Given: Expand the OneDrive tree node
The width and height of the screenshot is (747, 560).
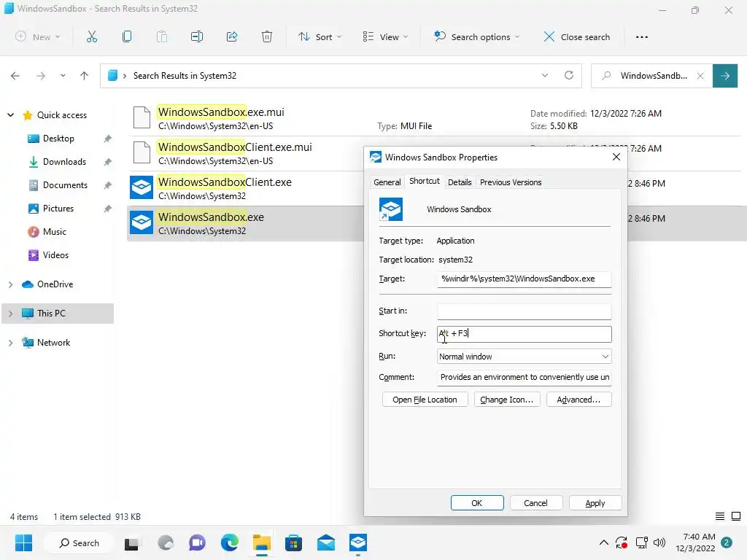Looking at the screenshot, I should tap(10, 284).
